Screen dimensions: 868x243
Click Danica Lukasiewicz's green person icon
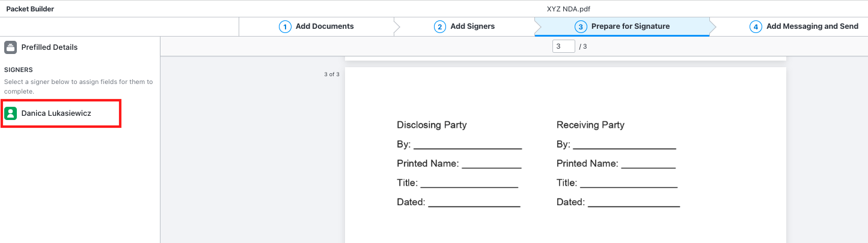[10, 113]
